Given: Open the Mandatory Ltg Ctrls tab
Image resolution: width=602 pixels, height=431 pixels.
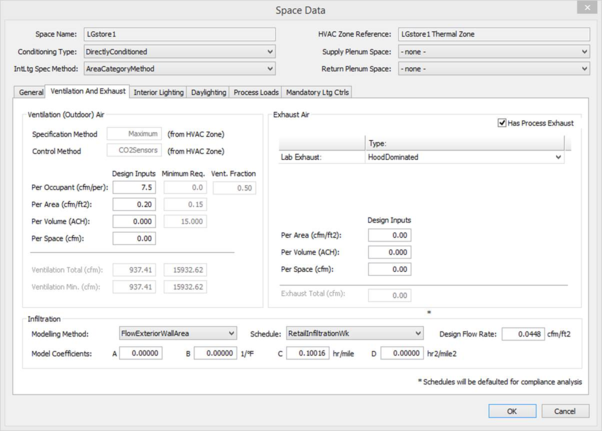Looking at the screenshot, I should [318, 92].
